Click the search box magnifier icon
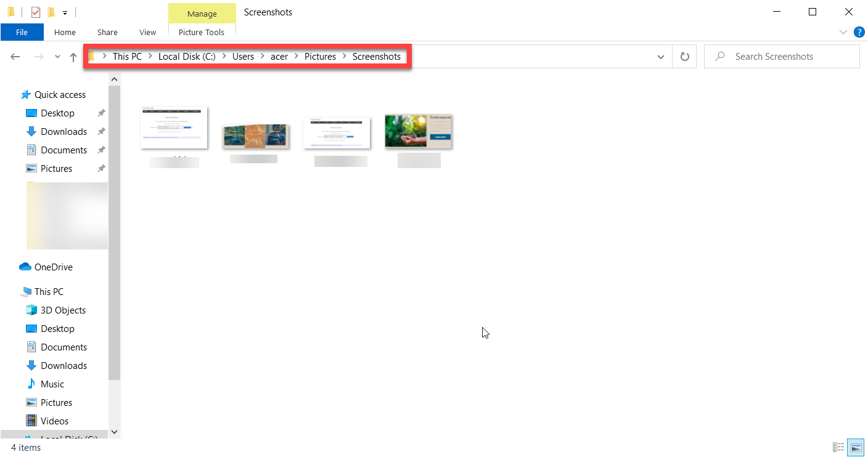The height and width of the screenshot is (457, 868). pyautogui.click(x=719, y=56)
